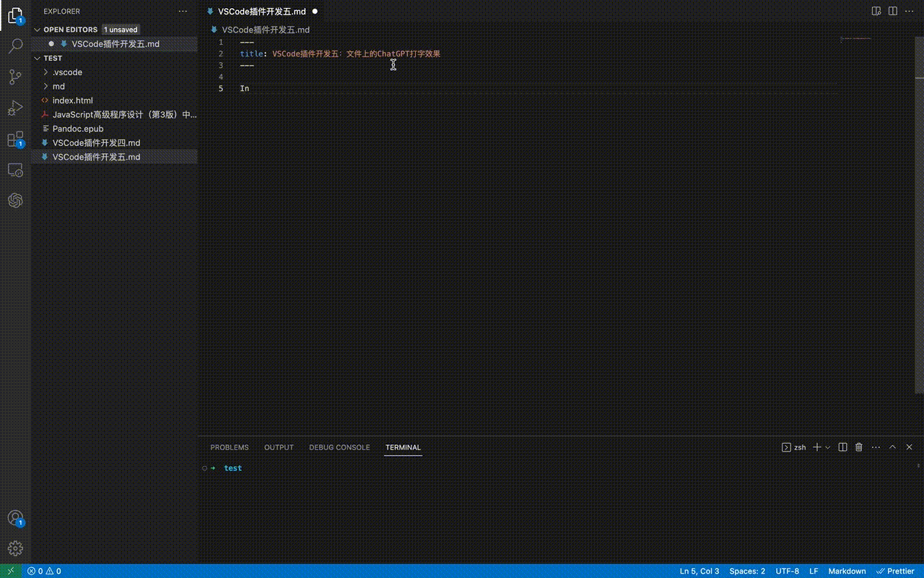Collapse the TEST folder section
The height and width of the screenshot is (578, 924).
point(38,58)
